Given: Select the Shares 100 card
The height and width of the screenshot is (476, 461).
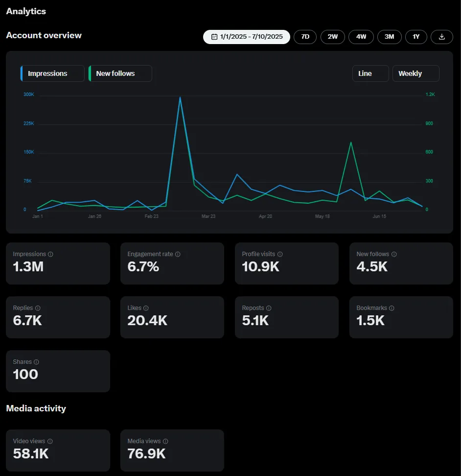Looking at the screenshot, I should pyautogui.click(x=58, y=371).
